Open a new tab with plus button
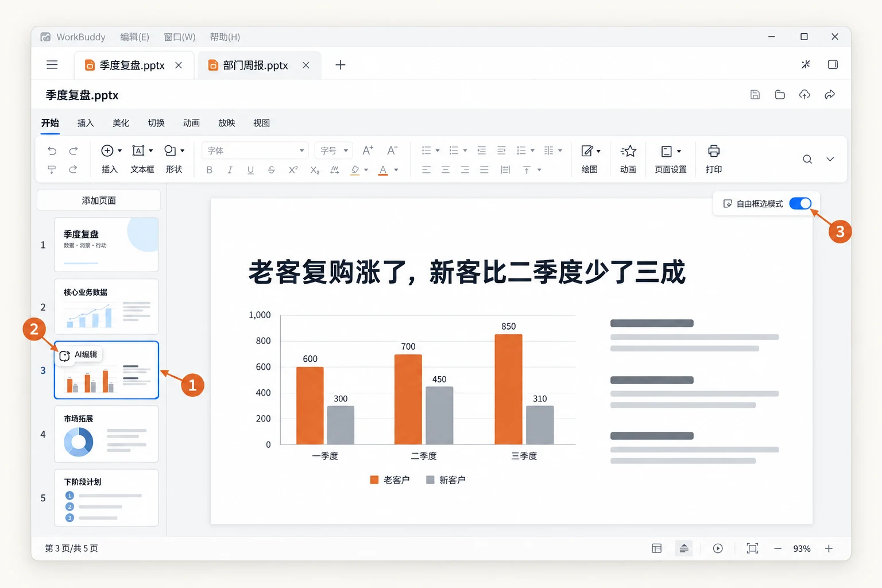 [x=341, y=65]
